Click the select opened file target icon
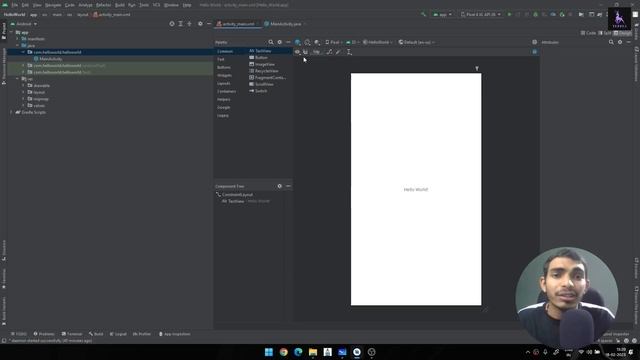640x360 pixels. coord(172,24)
